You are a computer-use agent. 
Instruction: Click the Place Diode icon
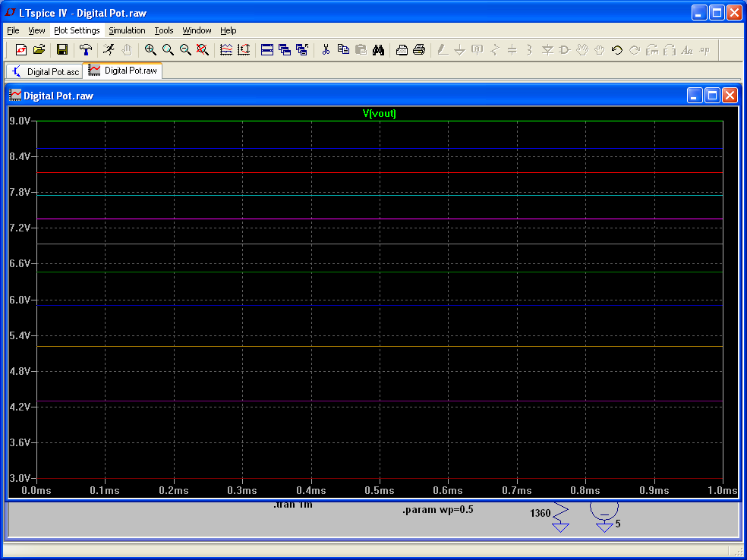(x=547, y=49)
